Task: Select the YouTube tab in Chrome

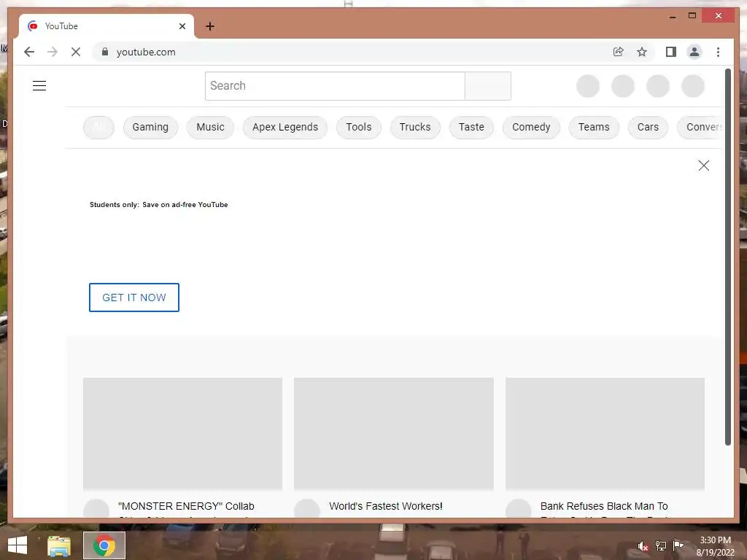Action: pos(107,26)
